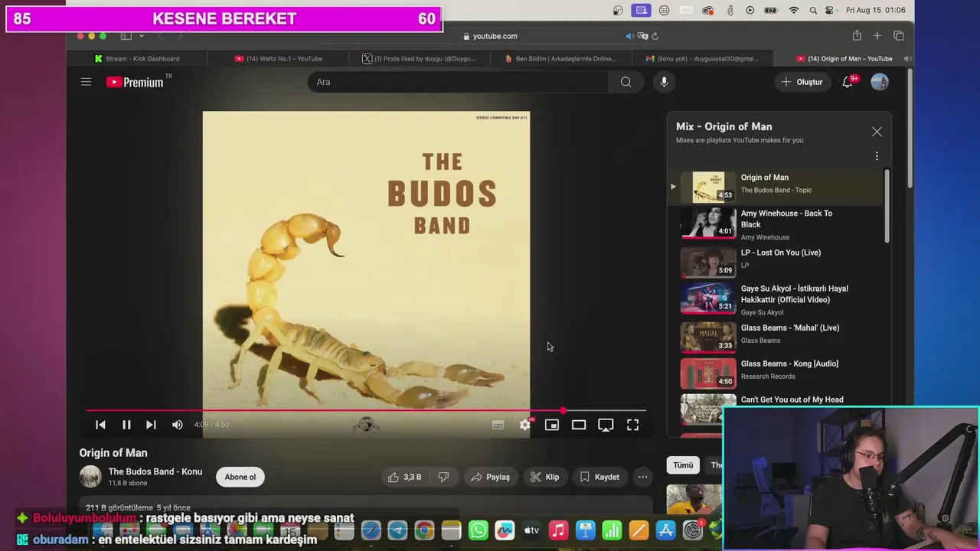Switch to Posts liked by duygu tab

point(420,58)
